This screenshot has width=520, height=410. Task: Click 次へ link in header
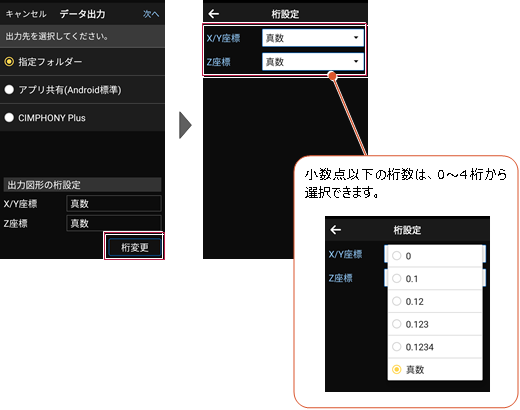(151, 14)
